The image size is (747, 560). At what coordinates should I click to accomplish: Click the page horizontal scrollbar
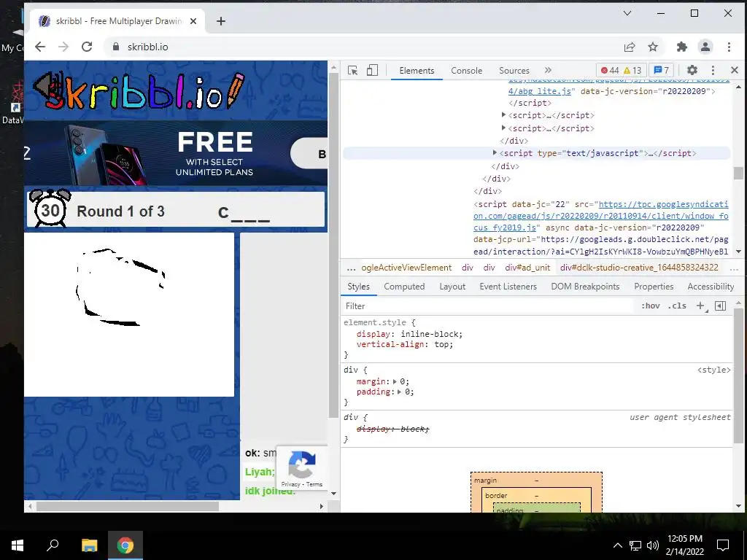128,506
